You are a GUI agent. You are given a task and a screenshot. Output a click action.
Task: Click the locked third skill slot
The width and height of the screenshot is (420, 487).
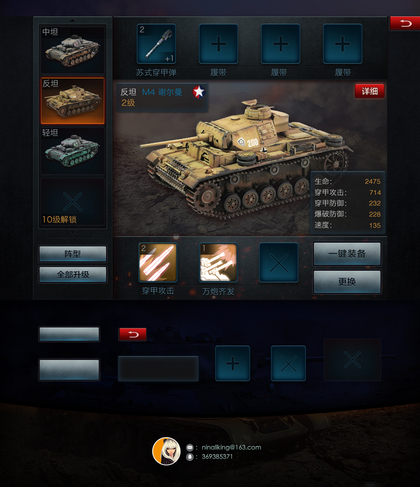pyautogui.click(x=279, y=262)
